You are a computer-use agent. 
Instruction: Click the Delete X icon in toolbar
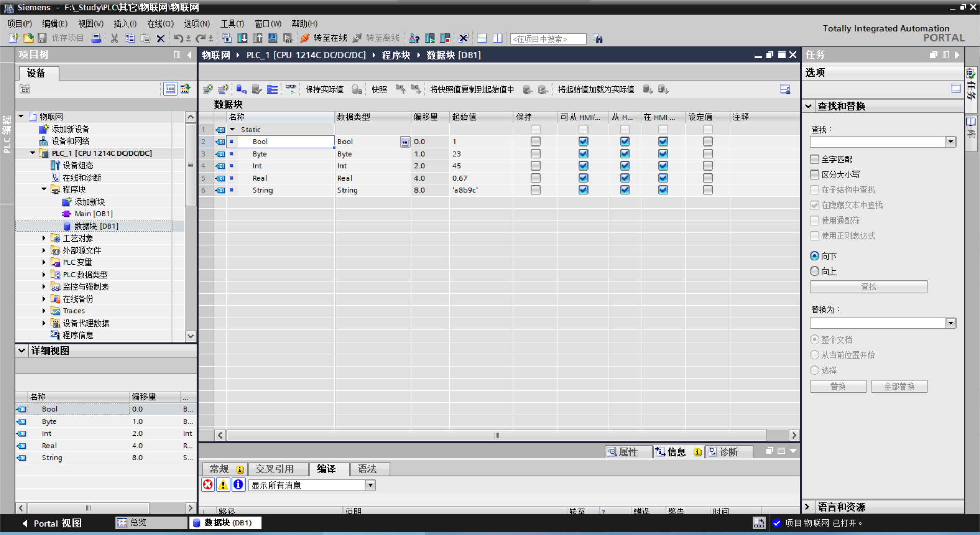pyautogui.click(x=161, y=38)
